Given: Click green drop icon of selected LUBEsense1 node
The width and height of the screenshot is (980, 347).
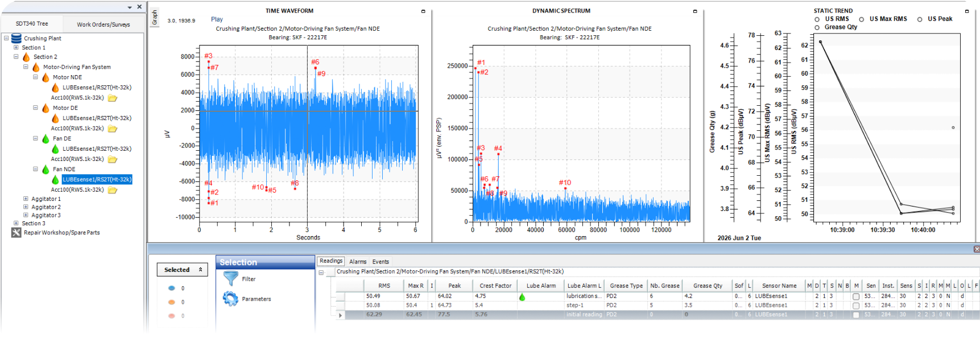Looking at the screenshot, I should coord(55,180).
